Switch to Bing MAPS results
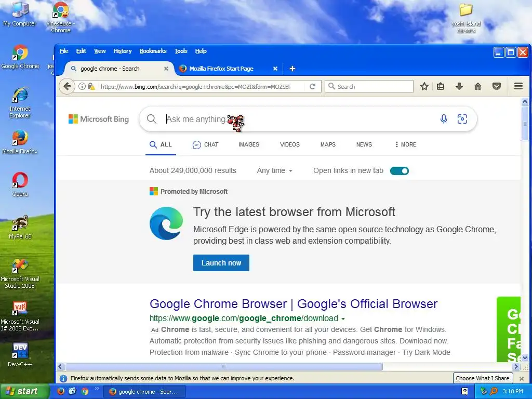Image resolution: width=532 pixels, height=399 pixels. [328, 144]
